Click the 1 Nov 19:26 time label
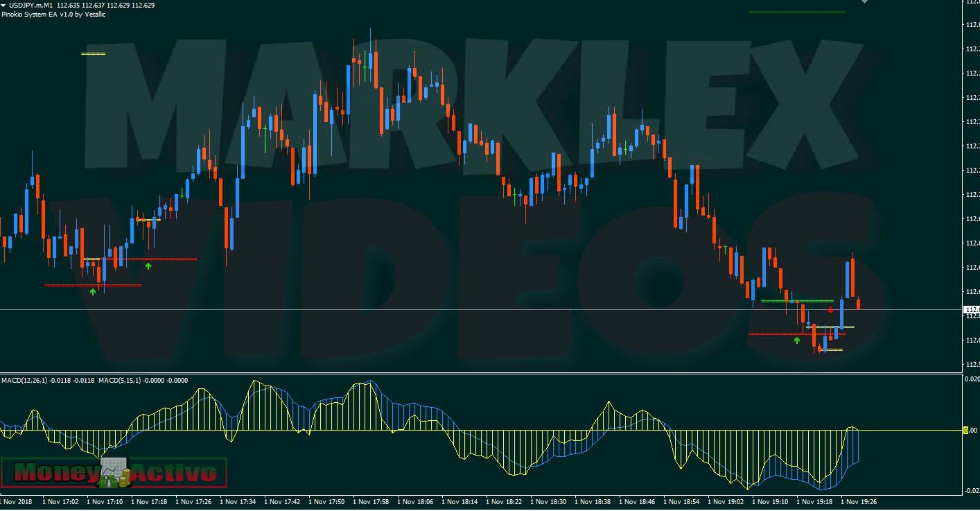The height and width of the screenshot is (511, 980). tap(859, 501)
